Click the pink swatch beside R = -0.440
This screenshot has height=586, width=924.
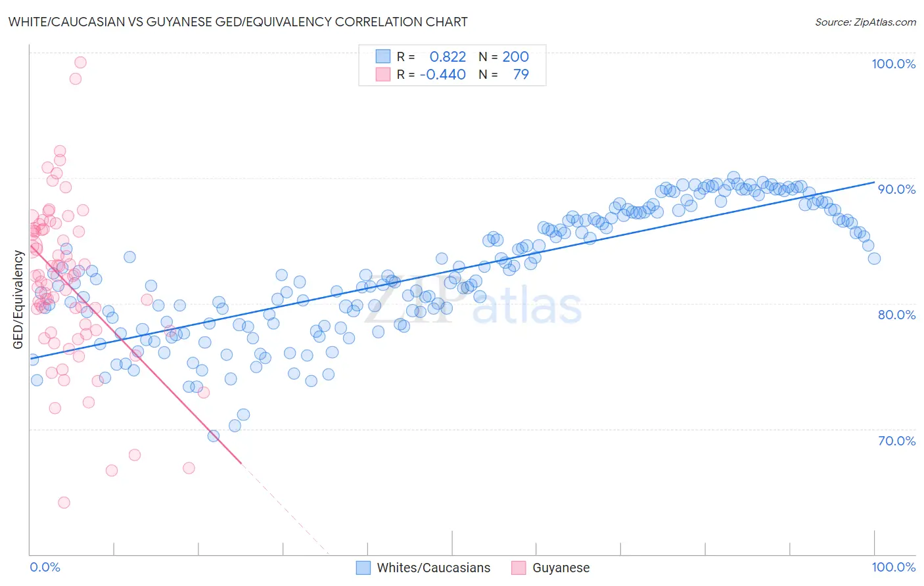(x=383, y=74)
